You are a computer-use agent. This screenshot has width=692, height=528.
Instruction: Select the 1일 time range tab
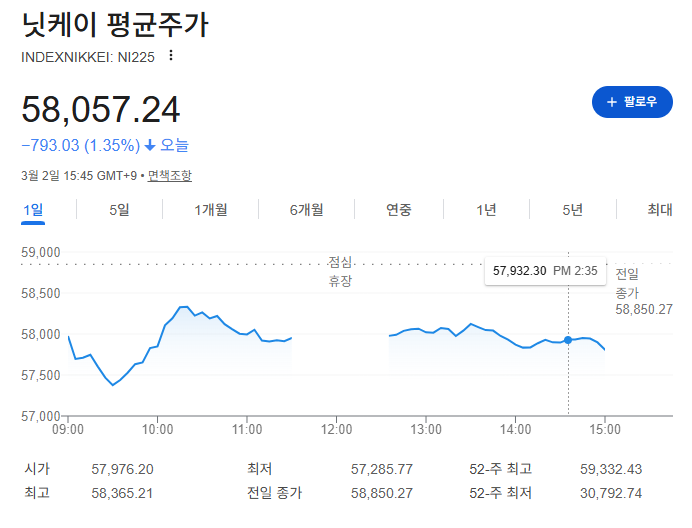33,210
